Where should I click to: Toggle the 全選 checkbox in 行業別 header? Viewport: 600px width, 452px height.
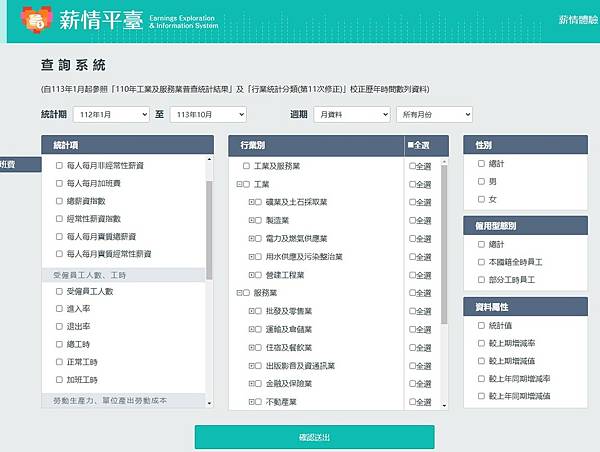coord(411,145)
